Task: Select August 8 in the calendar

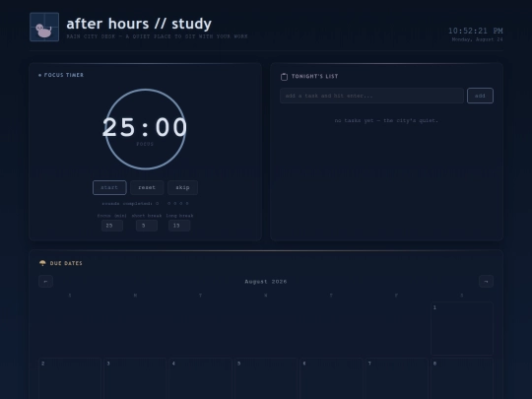Action: tap(462, 378)
